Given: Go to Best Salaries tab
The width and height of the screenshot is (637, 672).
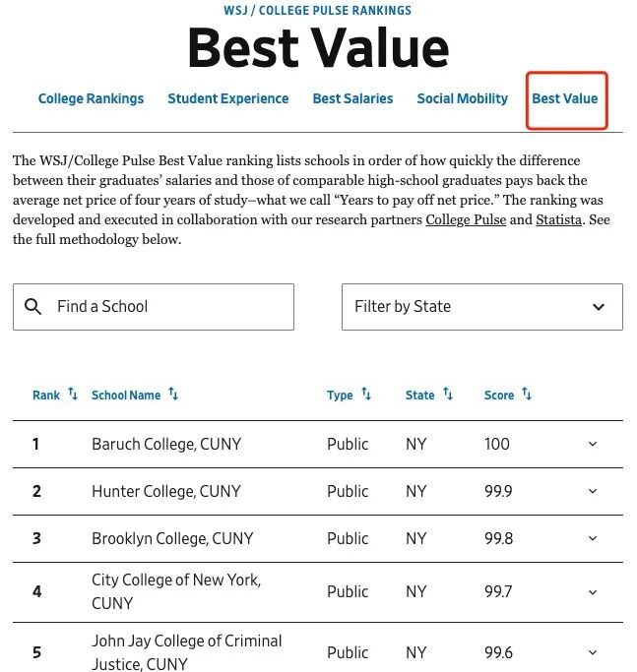Looking at the screenshot, I should (x=352, y=98).
